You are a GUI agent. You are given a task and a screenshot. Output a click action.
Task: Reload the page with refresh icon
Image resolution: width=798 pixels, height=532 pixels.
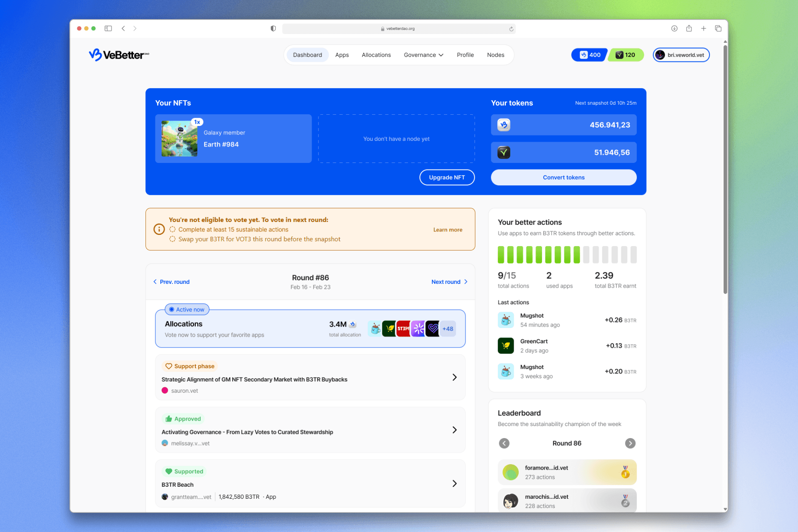(x=511, y=29)
